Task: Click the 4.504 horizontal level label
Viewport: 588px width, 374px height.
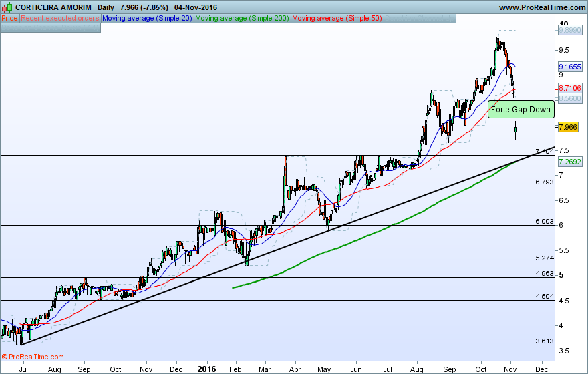Action: click(545, 297)
